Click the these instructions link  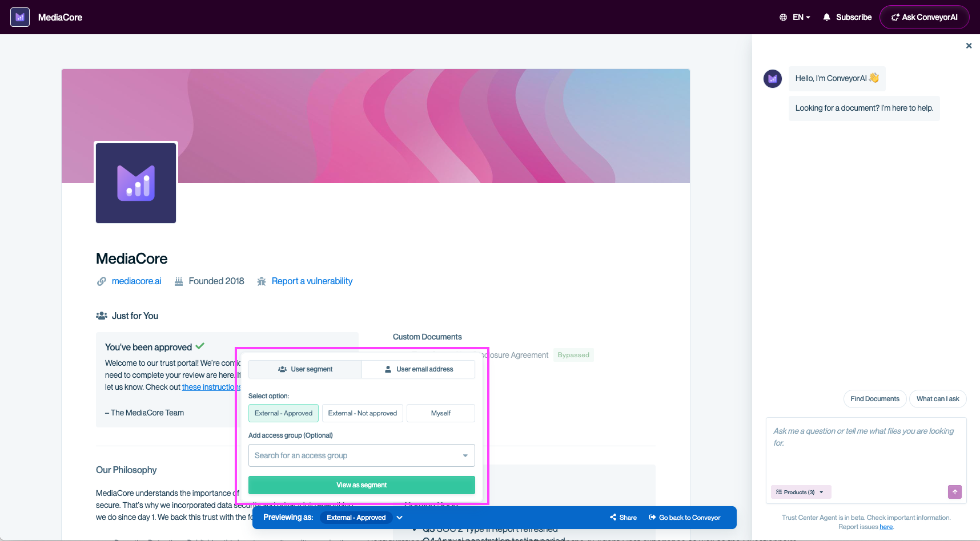click(x=211, y=387)
